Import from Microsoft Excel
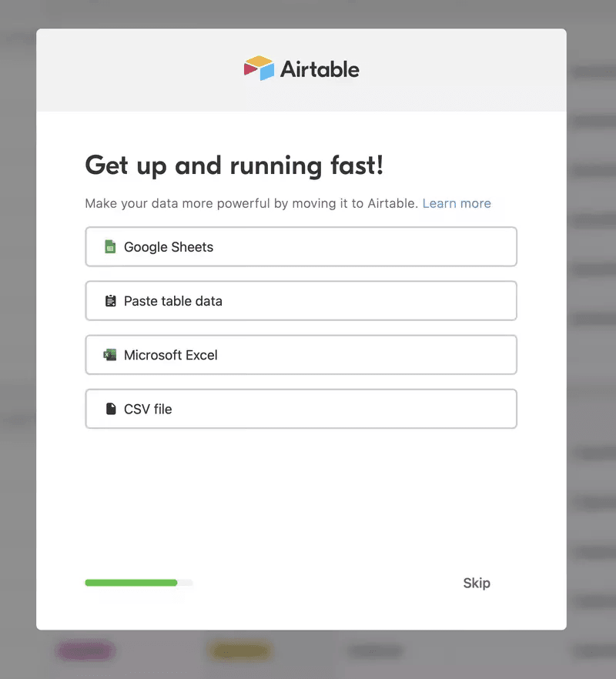This screenshot has height=679, width=616. click(300, 355)
